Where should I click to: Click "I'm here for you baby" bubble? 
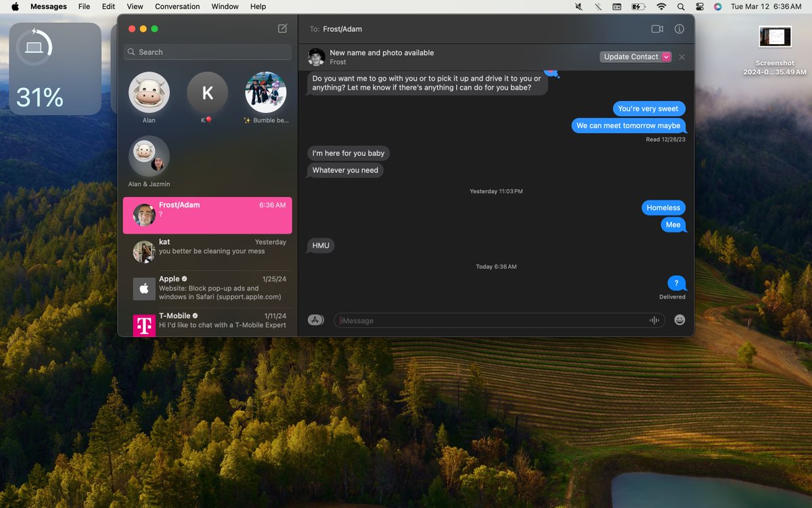coord(348,153)
